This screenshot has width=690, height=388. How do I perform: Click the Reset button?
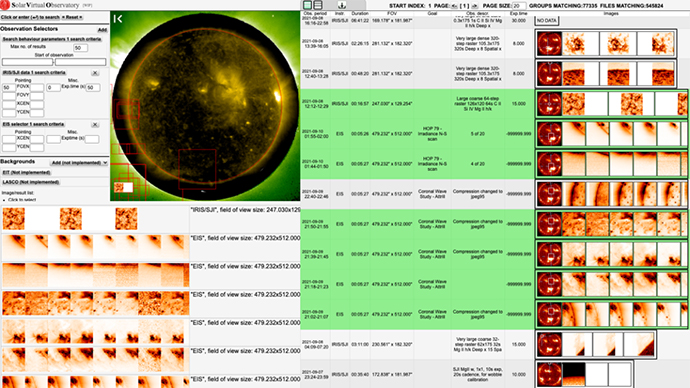72,17
